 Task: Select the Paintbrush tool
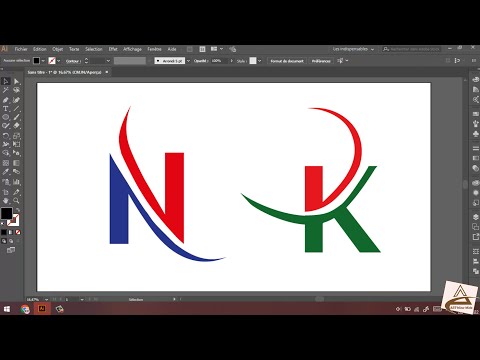(x=16, y=117)
